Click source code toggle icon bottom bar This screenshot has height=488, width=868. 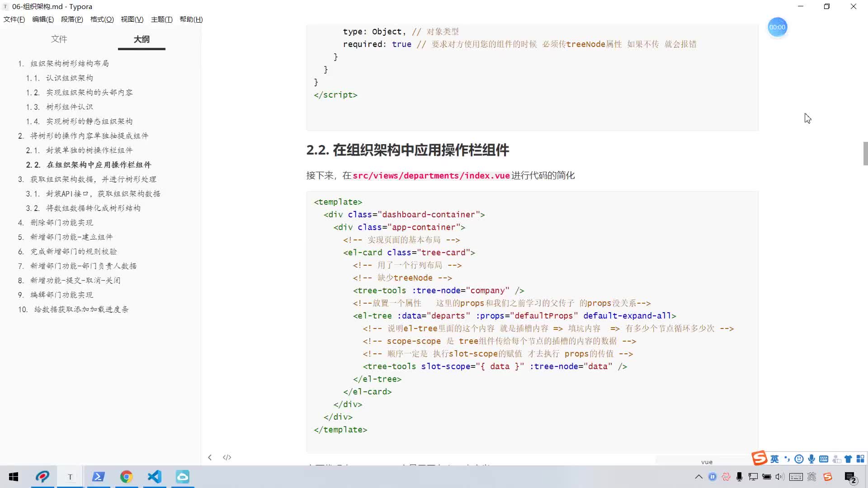pyautogui.click(x=227, y=457)
